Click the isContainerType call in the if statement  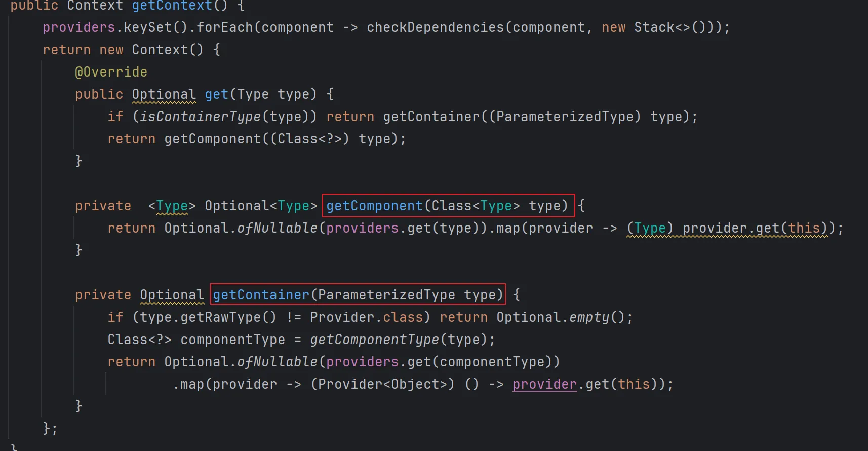click(x=200, y=117)
